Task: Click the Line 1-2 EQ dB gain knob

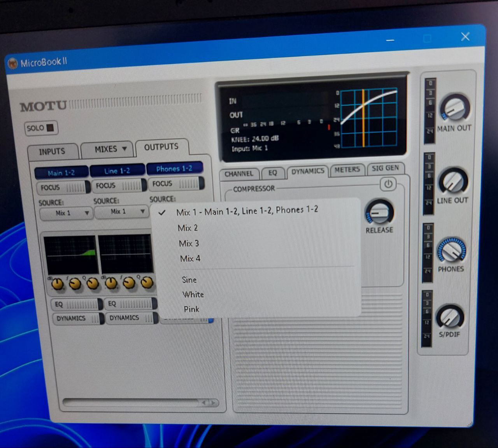Action: click(111, 283)
